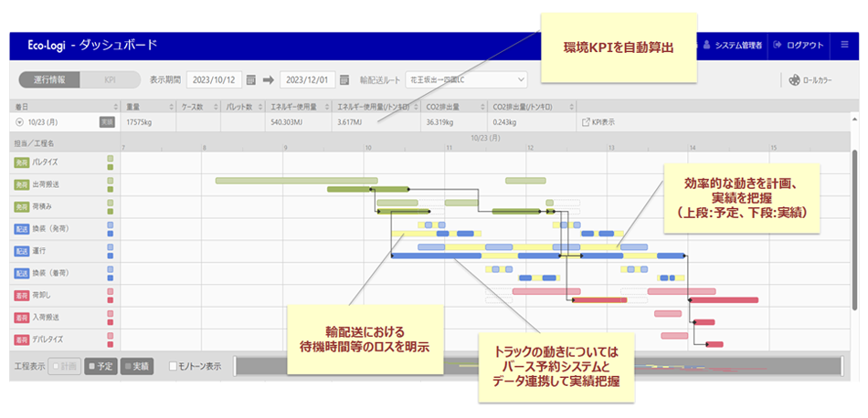Collapse the 10/23 (月) row expander
The width and height of the screenshot is (868, 418).
[19, 121]
